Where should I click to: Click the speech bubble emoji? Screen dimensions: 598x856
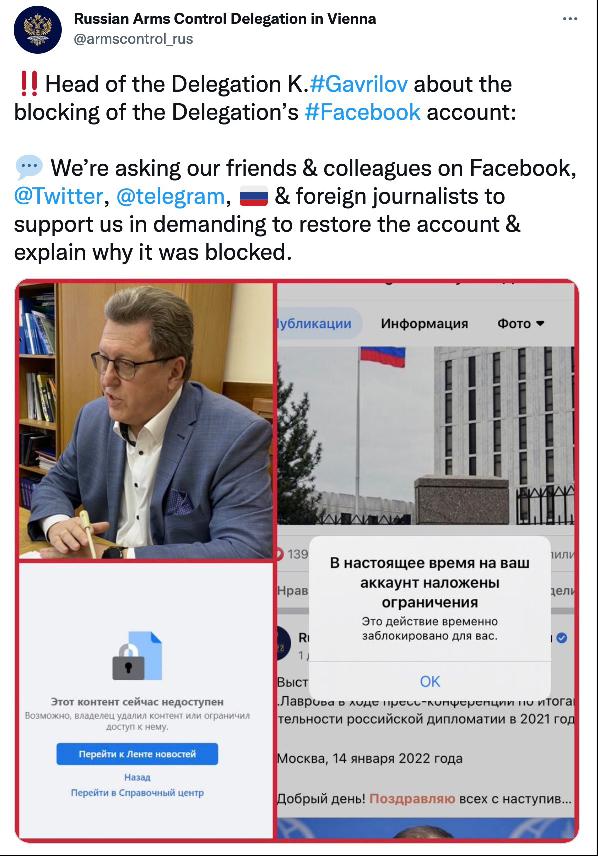point(28,167)
